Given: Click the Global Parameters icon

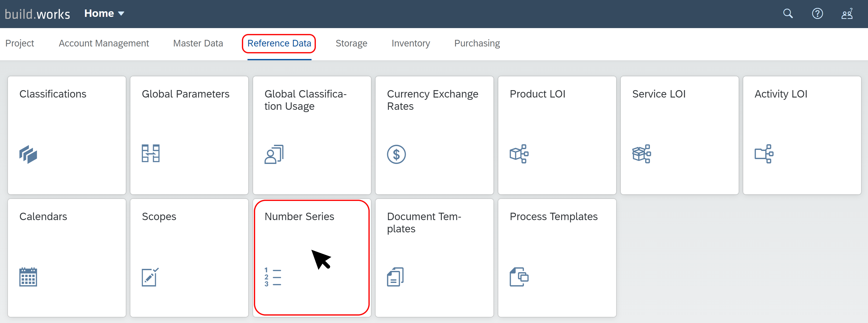Looking at the screenshot, I should pos(151,154).
